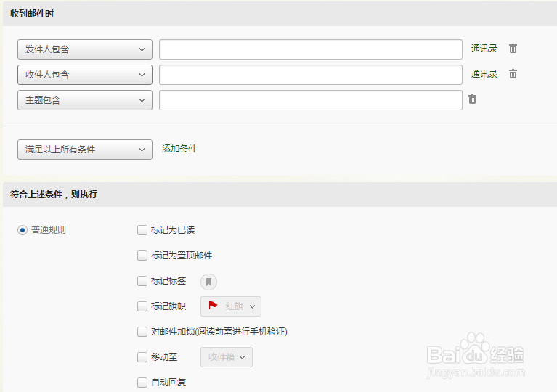Screen dimensions: 557x392
Task: Click the 符合上述条件，则执行 header
Action: pyautogui.click(x=54, y=195)
